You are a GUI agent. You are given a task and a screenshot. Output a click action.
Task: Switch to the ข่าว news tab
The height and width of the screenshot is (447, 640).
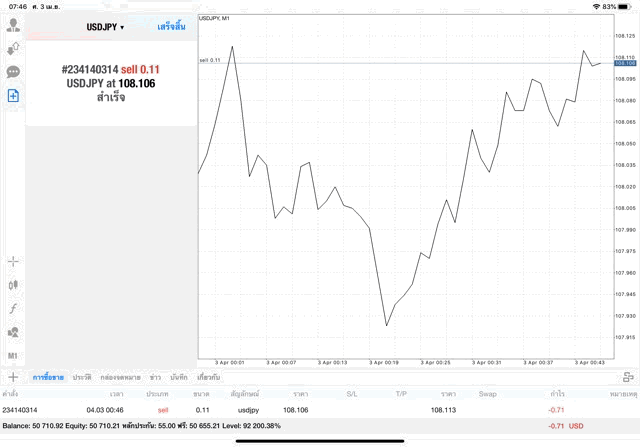[155, 377]
